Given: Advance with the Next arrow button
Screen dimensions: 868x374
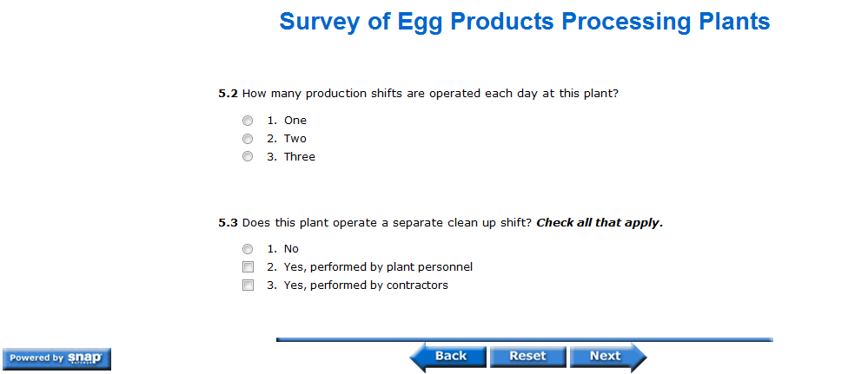Looking at the screenshot, I should (608, 356).
